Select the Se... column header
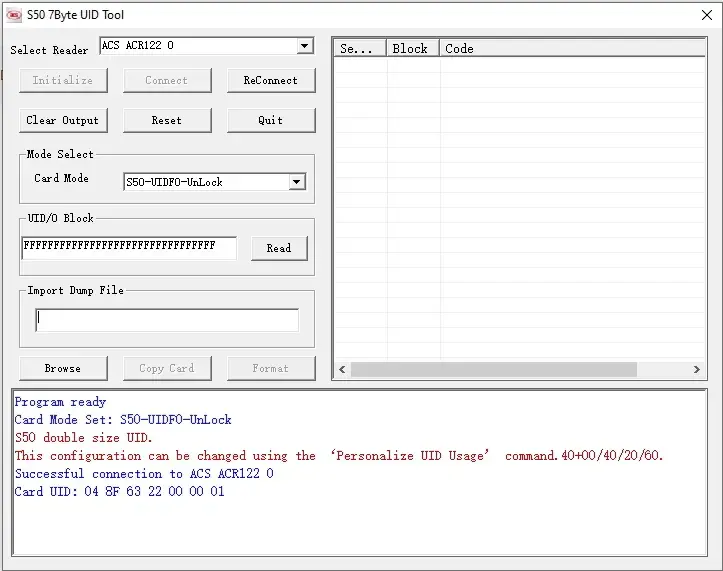The width and height of the screenshot is (723, 571). pos(359,48)
